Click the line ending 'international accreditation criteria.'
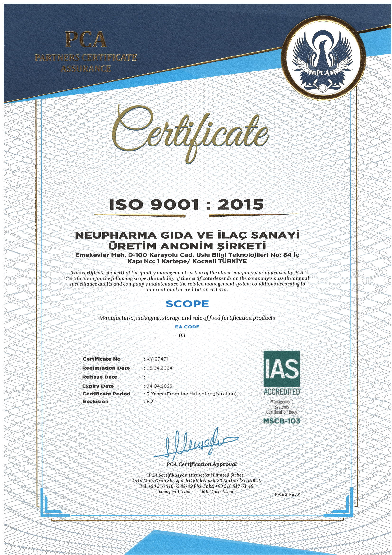 pos(187,289)
